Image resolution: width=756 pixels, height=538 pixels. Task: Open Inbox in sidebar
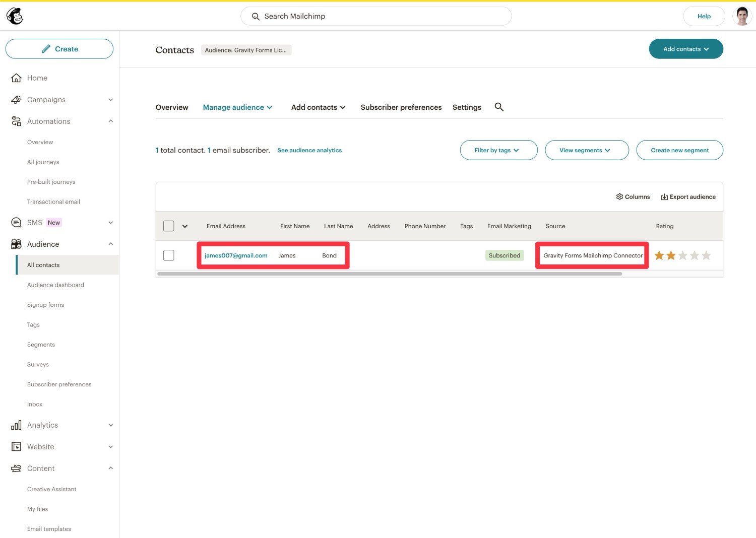(35, 405)
